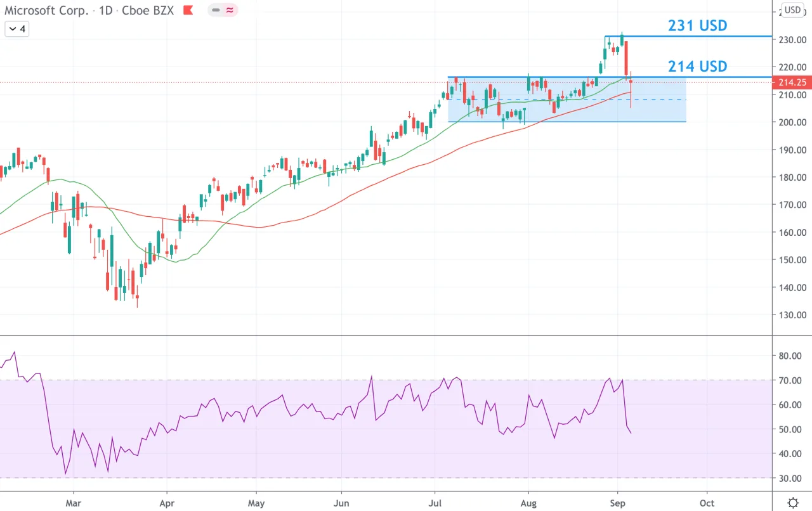Click the Mar label on time axis
This screenshot has width=812, height=511.
coord(74,503)
